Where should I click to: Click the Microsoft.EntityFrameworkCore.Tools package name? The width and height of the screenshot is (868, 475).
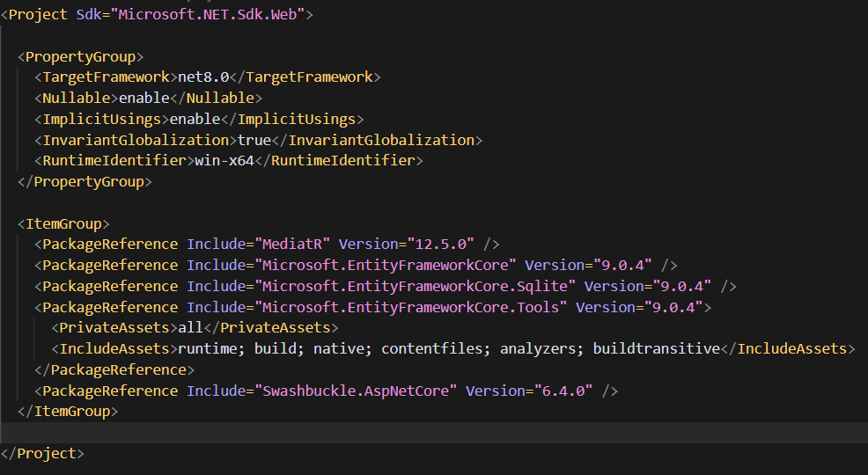point(411,307)
